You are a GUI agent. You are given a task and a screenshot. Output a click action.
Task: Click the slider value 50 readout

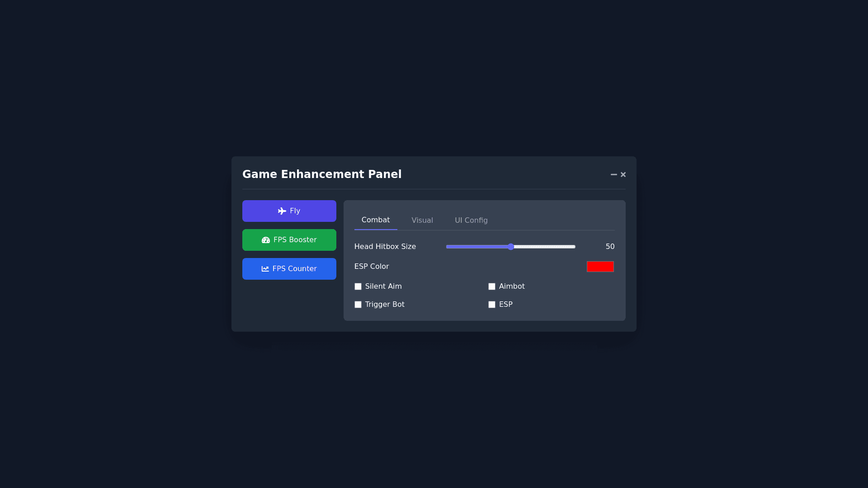pos(610,247)
